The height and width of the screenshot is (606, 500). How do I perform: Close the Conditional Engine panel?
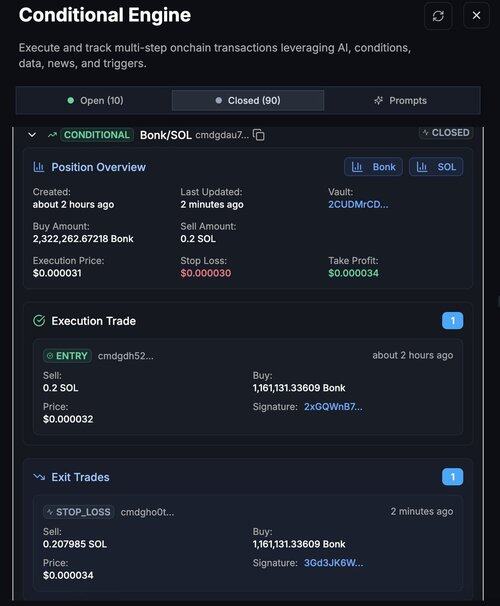click(476, 15)
